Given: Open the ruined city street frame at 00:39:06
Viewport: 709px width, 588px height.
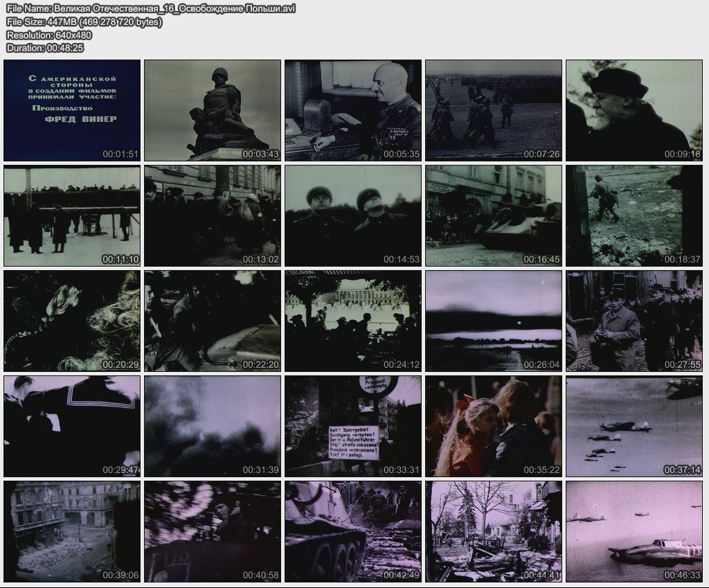Looking at the screenshot, I should pos(72,531).
